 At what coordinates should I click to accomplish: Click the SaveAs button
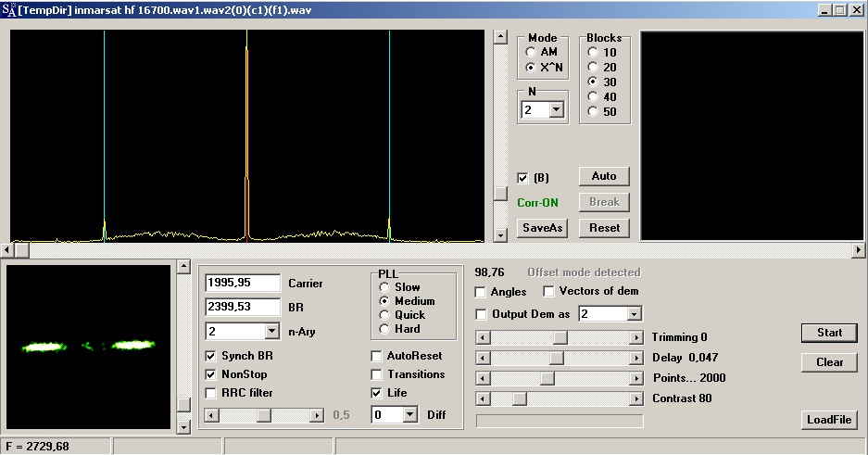[543, 228]
